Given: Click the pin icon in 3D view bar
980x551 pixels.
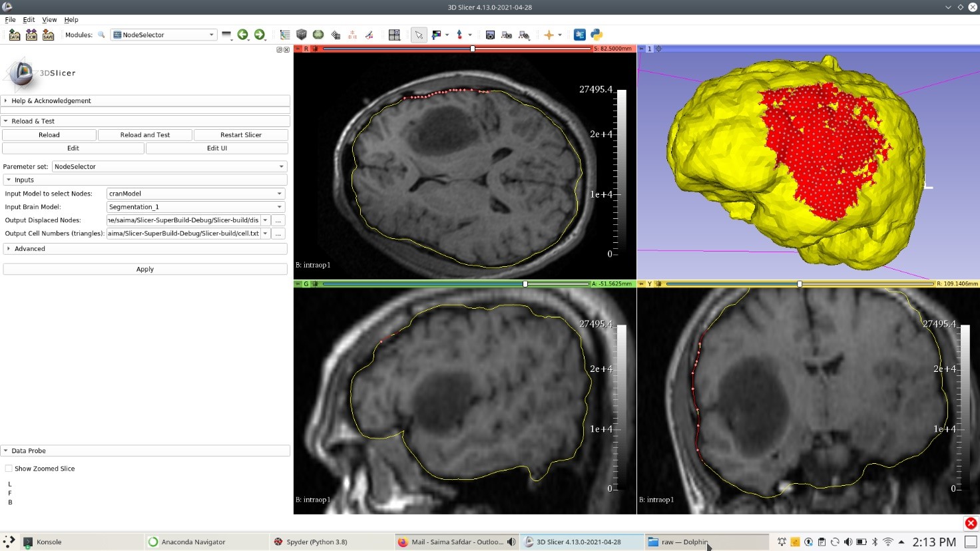Looking at the screenshot, I should pyautogui.click(x=642, y=49).
